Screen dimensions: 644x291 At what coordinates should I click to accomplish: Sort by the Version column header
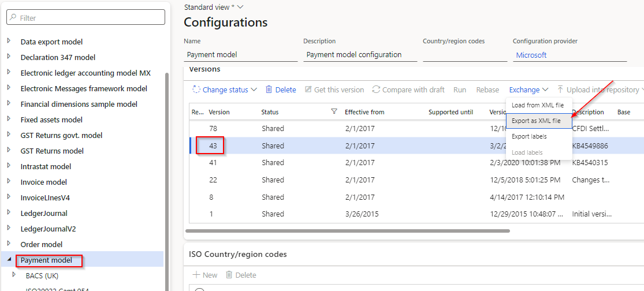click(219, 111)
